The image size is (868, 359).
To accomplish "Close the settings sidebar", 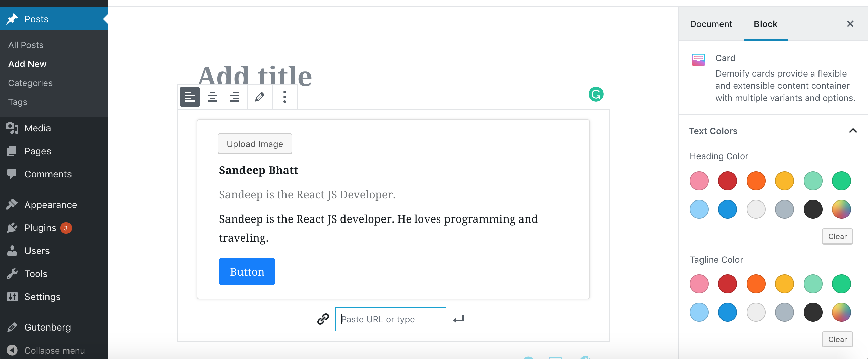I will (x=850, y=24).
